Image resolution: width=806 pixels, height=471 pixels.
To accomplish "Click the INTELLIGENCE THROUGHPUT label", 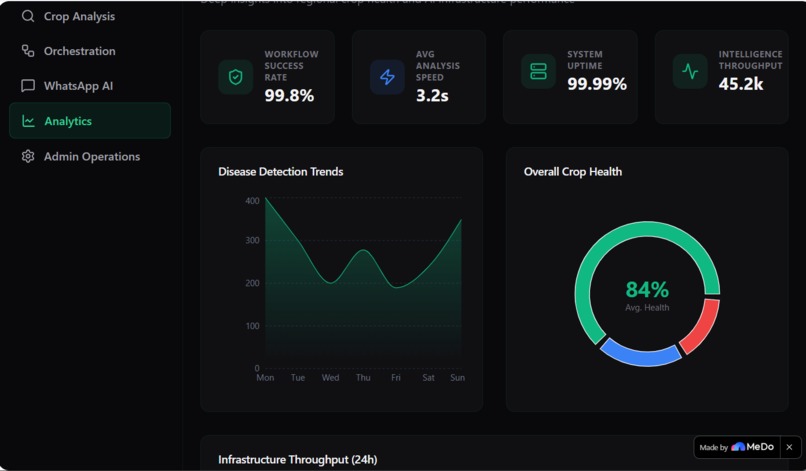I will 750,60.
